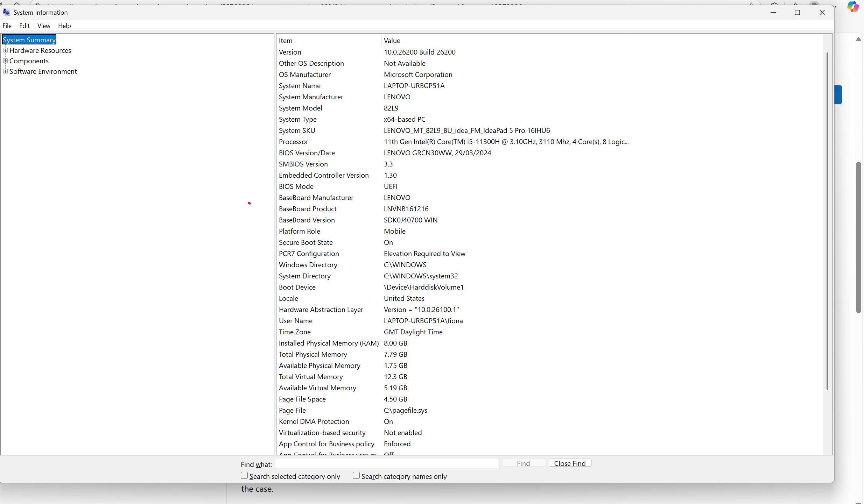Select System Summary in the tree

tap(29, 40)
